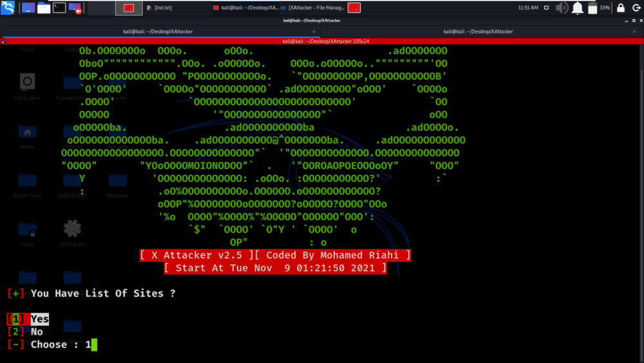
Task: Click the red window icon after File Manager
Action: click(354, 7)
